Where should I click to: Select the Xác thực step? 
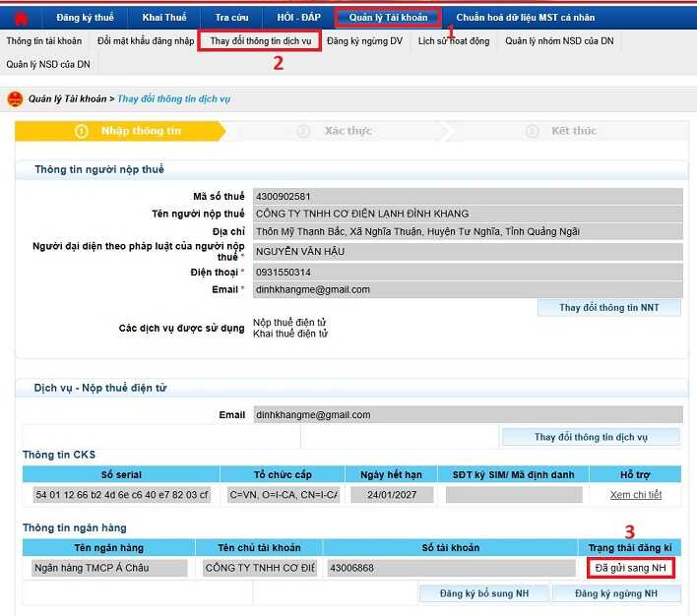point(335,131)
